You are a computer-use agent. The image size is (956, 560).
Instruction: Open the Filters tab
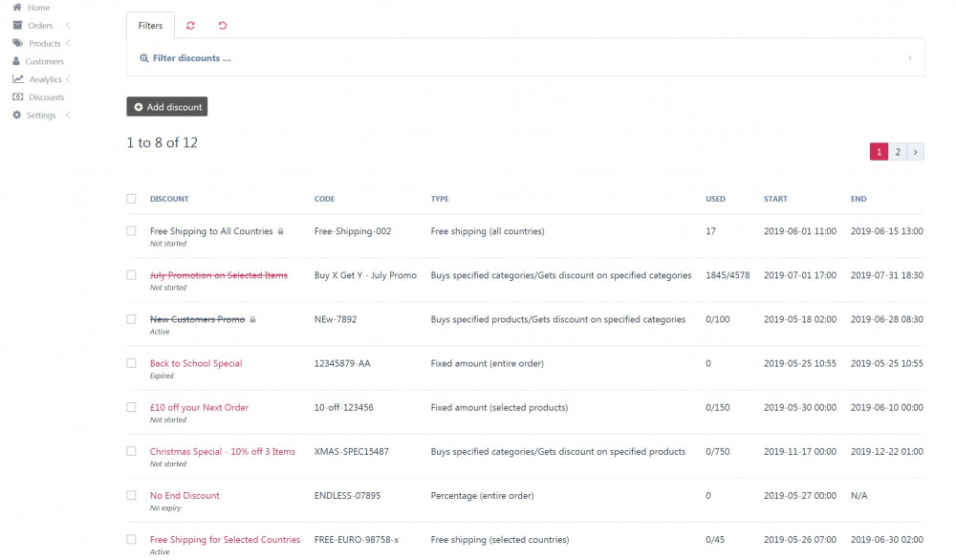point(150,26)
